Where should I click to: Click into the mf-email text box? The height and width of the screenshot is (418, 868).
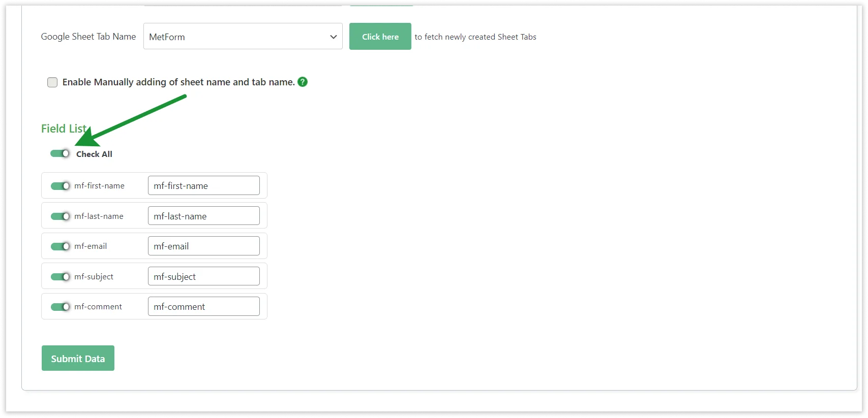203,246
